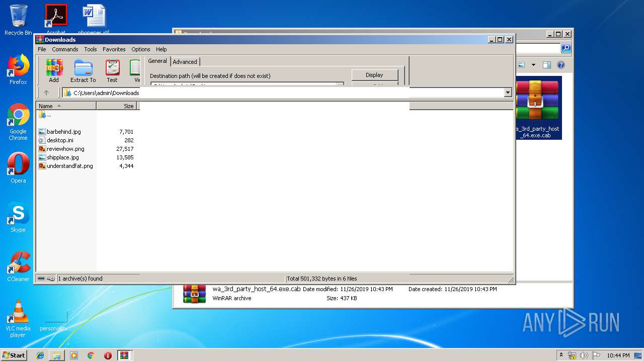644x362 pixels.
Task: Open the Word document desktop icon
Action: pos(94,20)
